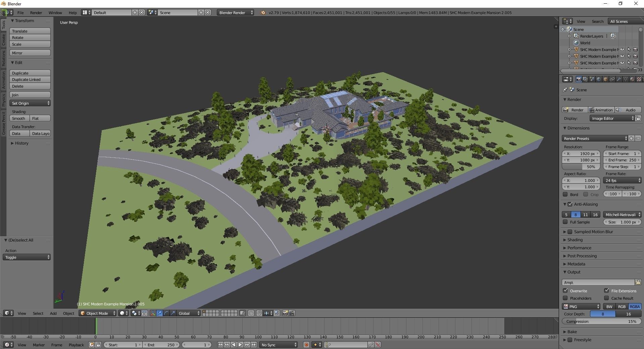Viewport: 644px width, 349px height.
Task: Toggle the Overwrite checkbox
Action: click(565, 291)
